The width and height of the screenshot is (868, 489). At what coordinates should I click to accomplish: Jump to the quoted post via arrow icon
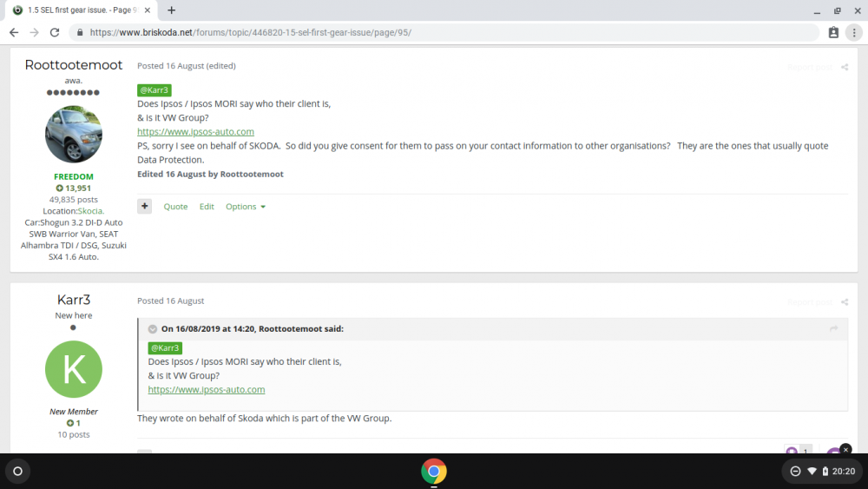pos(833,329)
